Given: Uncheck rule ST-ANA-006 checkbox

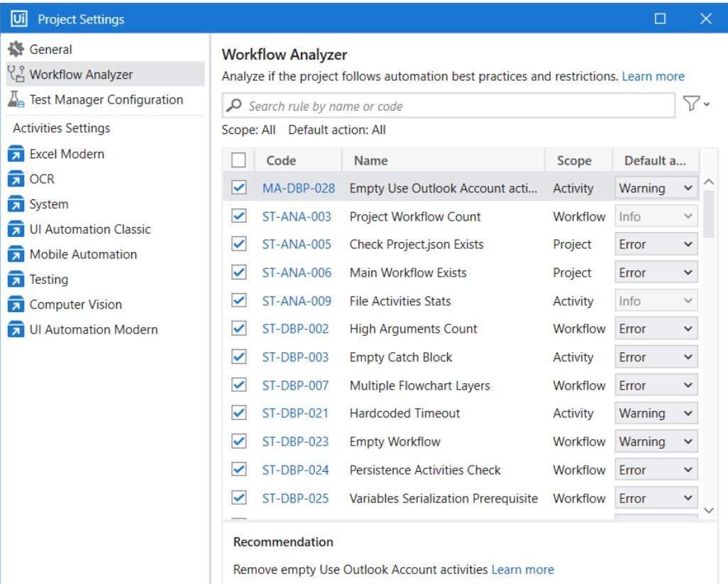Looking at the screenshot, I should pyautogui.click(x=238, y=272).
